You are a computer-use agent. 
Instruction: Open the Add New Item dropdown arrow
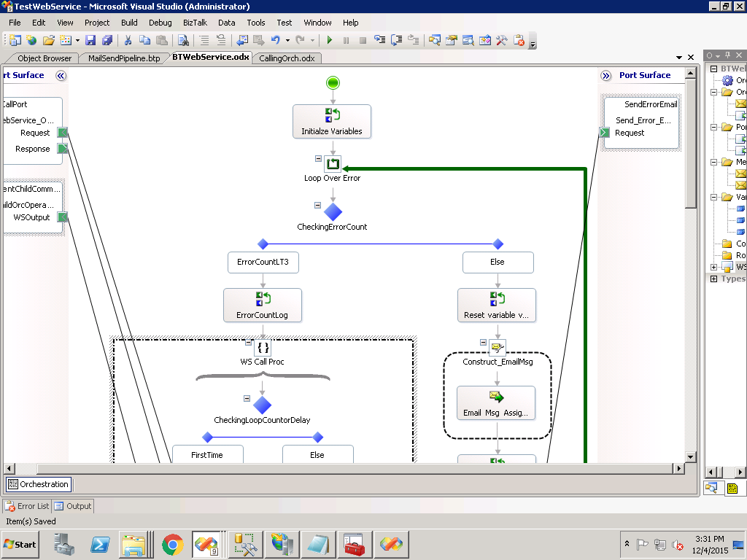point(77,41)
